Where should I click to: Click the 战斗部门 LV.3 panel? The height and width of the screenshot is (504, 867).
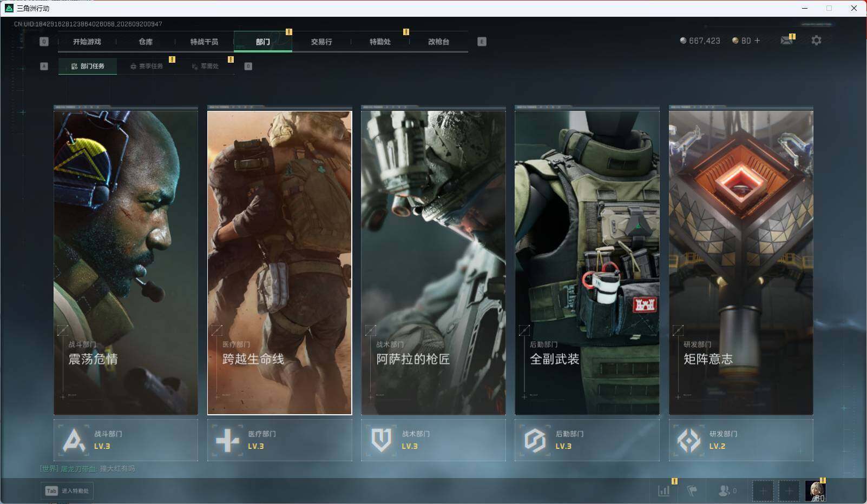pyautogui.click(x=126, y=440)
